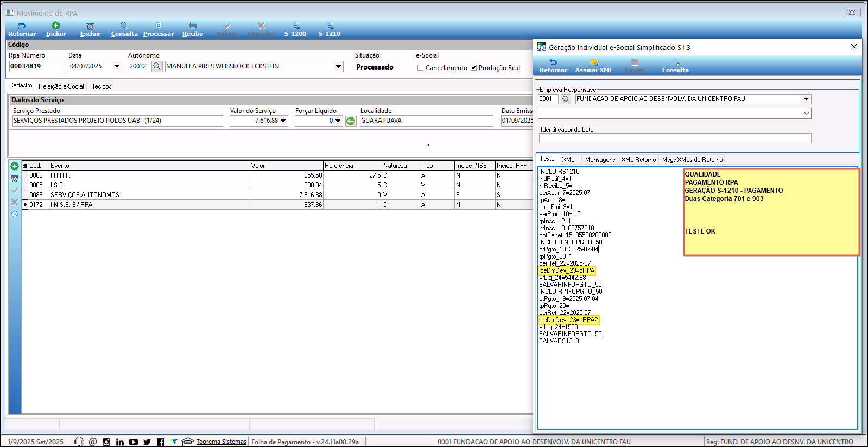Select the I.N.S.S. S/ RPA event row
The image size is (868, 447).
pos(277,205)
